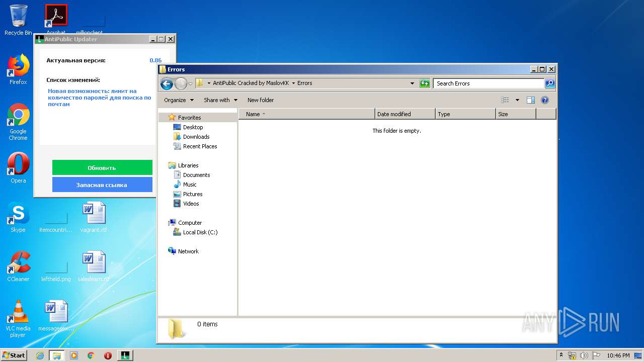The image size is (644, 362).
Task: Open Desktop in the navigation pane
Action: click(x=193, y=127)
